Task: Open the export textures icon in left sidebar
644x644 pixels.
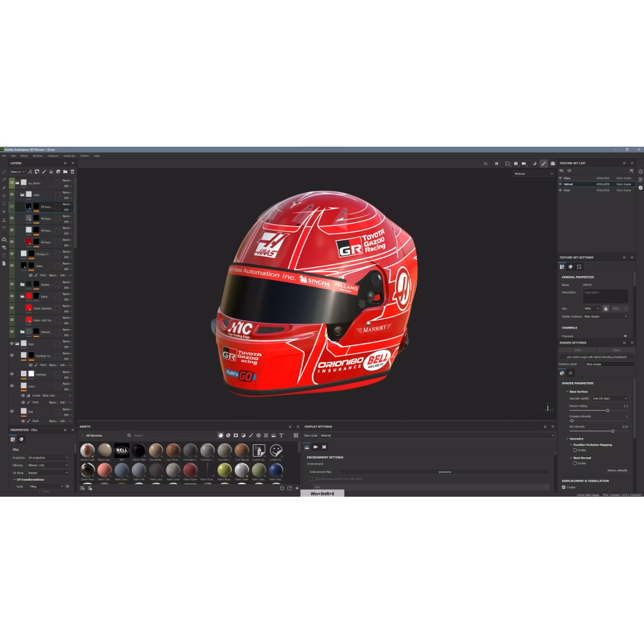Action: coord(4,239)
